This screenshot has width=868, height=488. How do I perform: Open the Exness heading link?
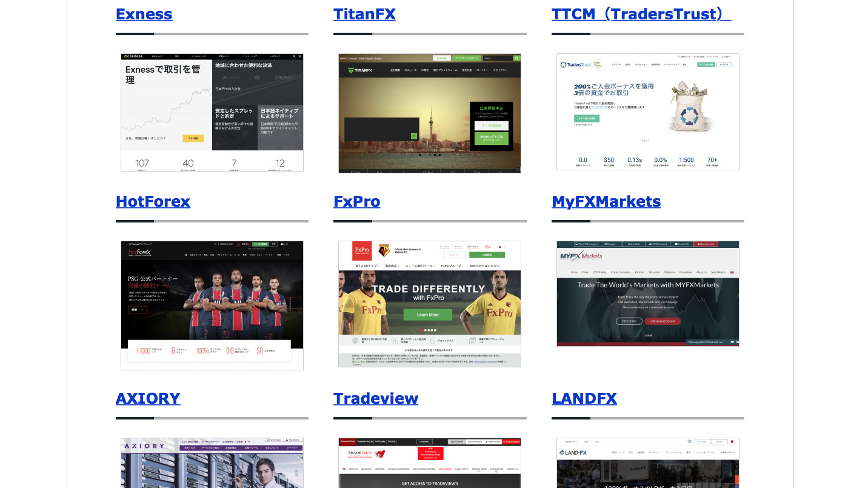point(144,14)
